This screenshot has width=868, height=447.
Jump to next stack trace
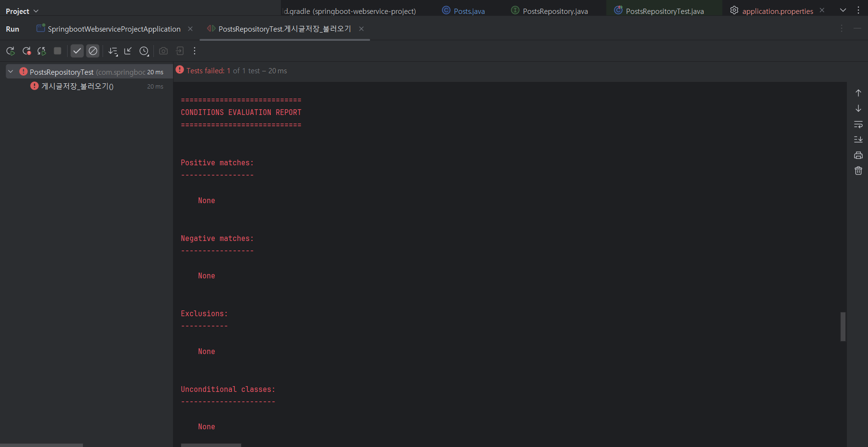tap(858, 109)
